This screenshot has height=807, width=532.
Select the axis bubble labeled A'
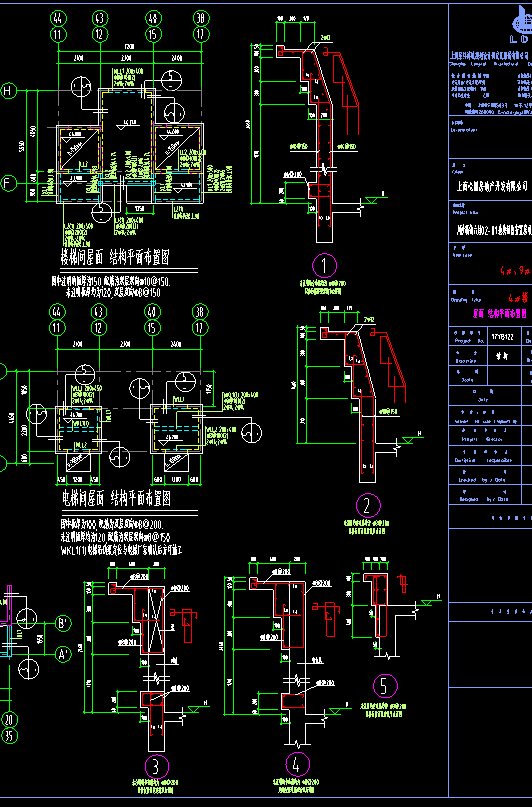click(63, 655)
